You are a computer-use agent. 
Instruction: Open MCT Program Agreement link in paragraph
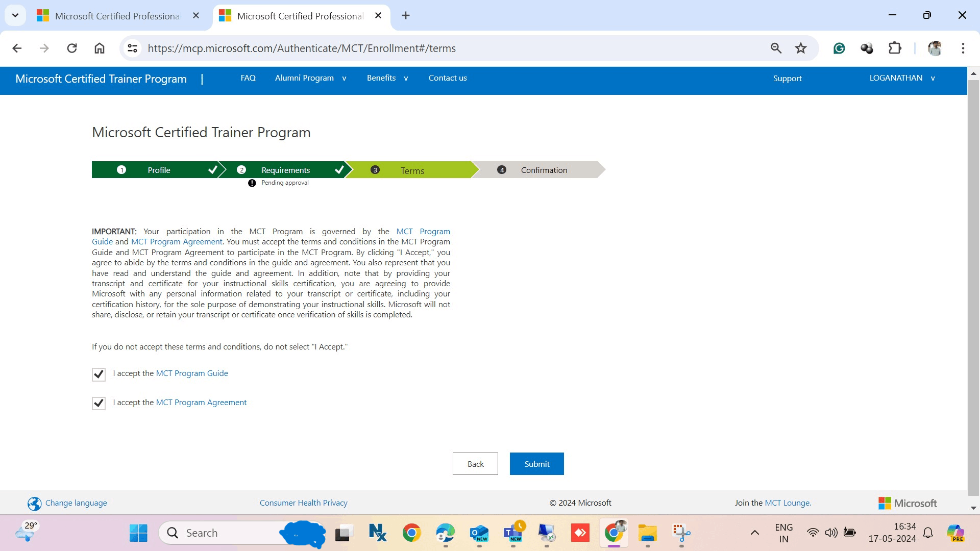[177, 242]
